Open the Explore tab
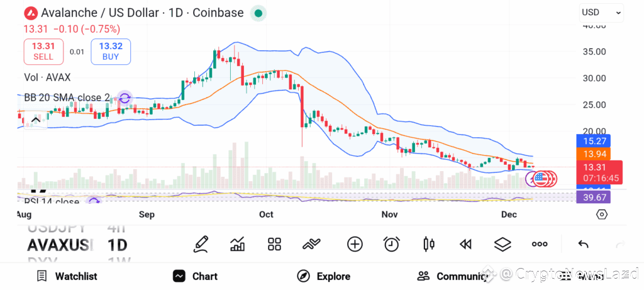Image resolution: width=644 pixels, height=290 pixels. click(324, 276)
